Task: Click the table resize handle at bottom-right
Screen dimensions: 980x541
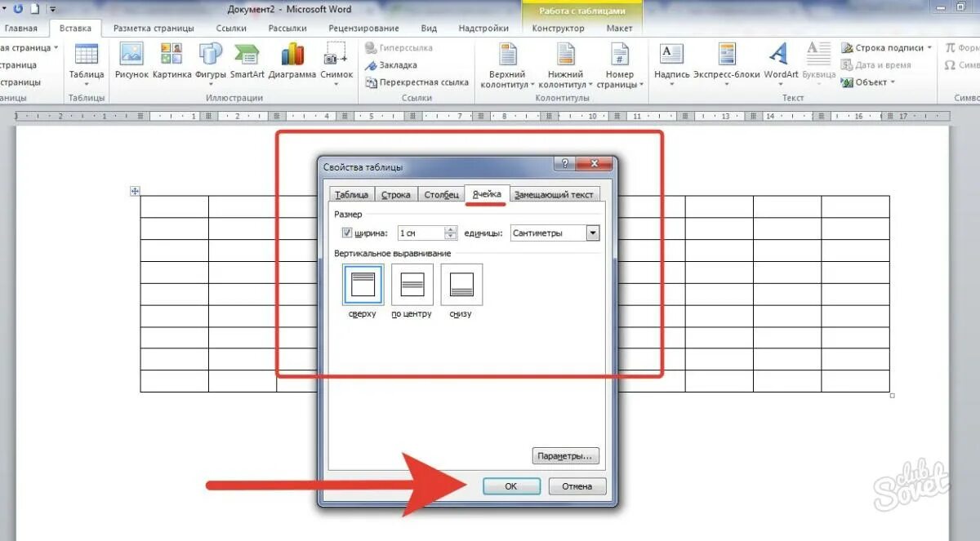Action: tap(892, 395)
